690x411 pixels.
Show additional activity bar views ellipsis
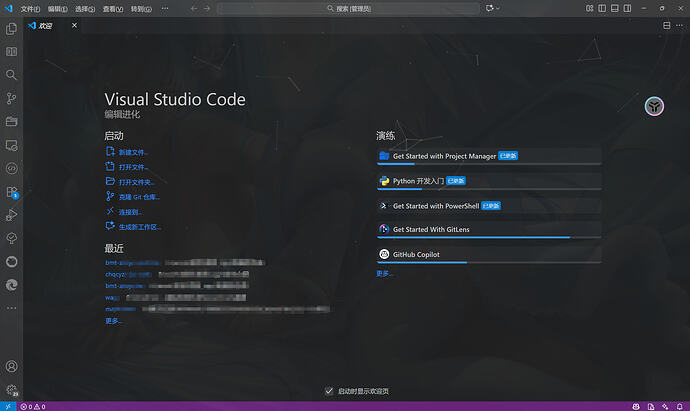point(11,308)
